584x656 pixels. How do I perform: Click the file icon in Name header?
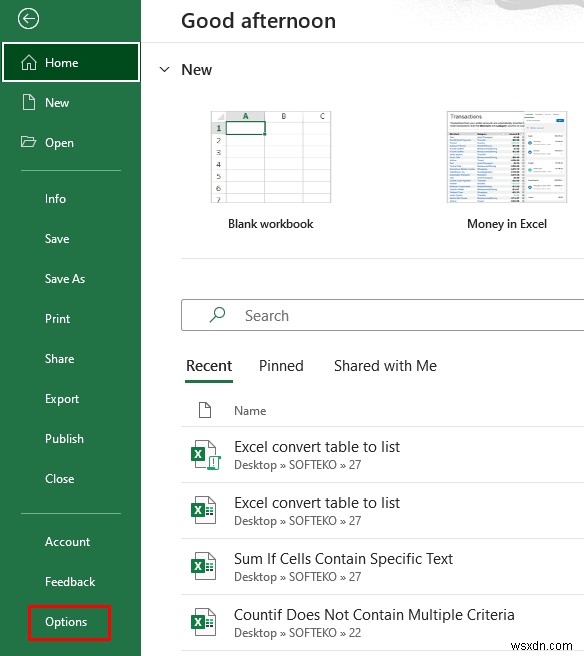[205, 410]
